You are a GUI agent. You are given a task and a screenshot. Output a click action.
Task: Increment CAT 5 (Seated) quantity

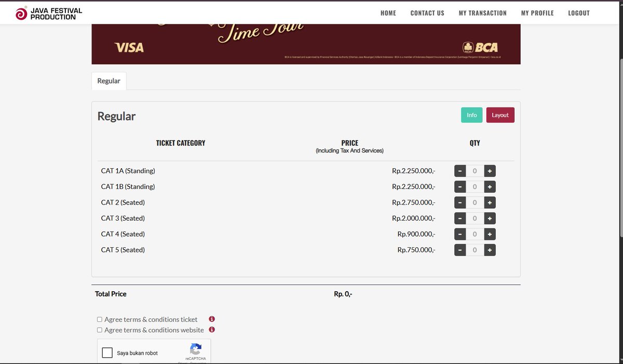coord(490,250)
